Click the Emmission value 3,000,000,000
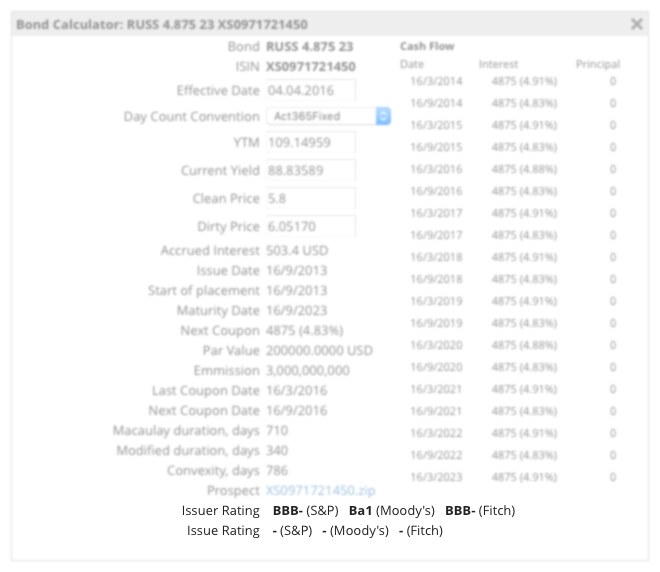This screenshot has width=660, height=572. (x=308, y=370)
